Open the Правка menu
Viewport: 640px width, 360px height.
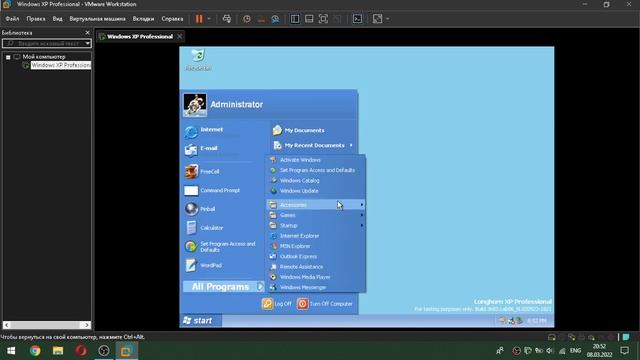click(36, 19)
